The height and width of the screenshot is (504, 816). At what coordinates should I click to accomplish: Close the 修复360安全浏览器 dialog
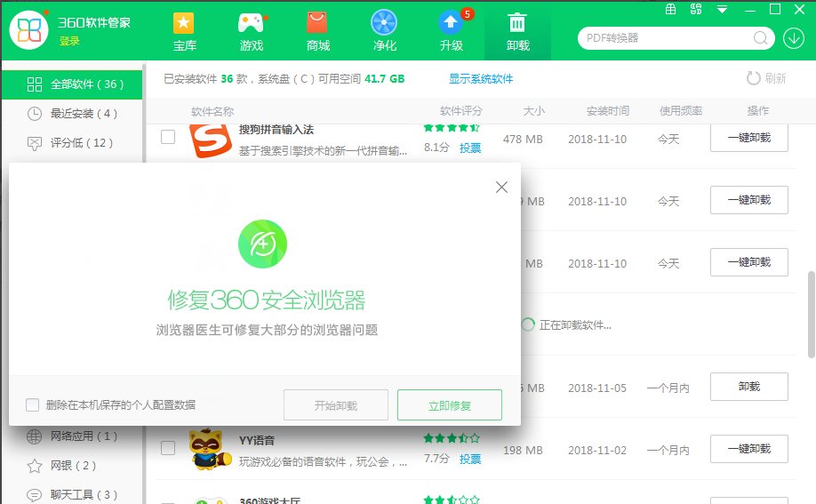(501, 187)
